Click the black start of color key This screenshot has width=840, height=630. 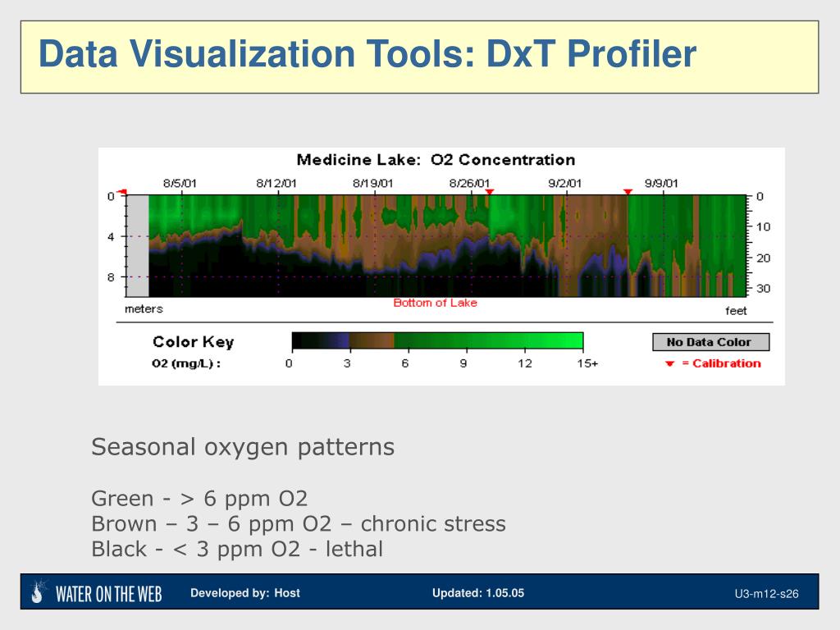coord(307,340)
